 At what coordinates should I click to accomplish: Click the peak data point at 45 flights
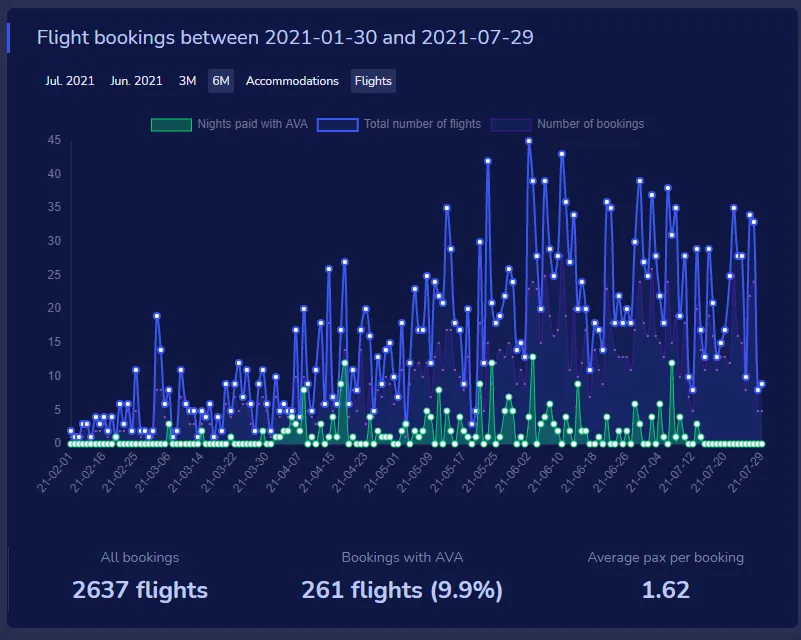point(529,141)
